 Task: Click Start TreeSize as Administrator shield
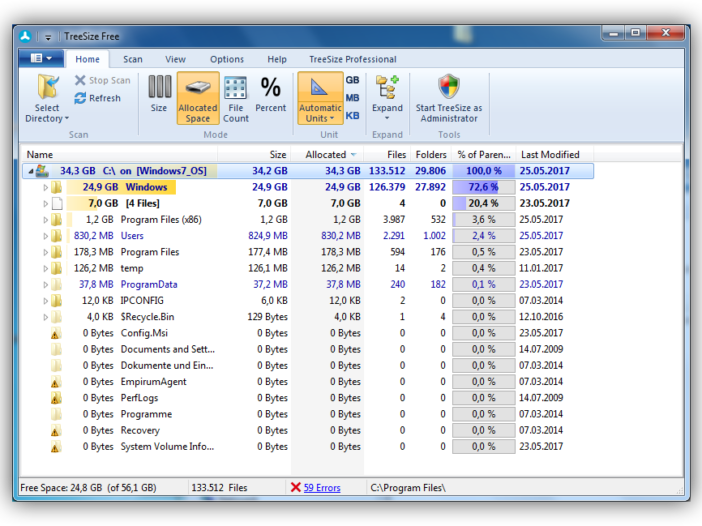(x=449, y=86)
